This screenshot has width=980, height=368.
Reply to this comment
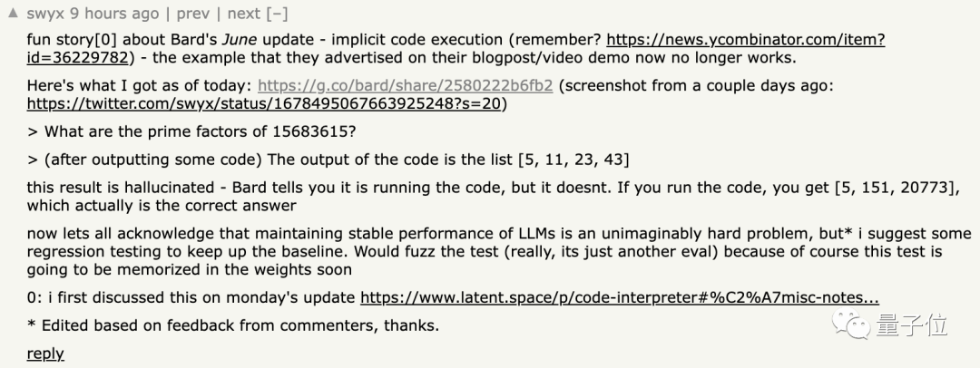click(45, 353)
